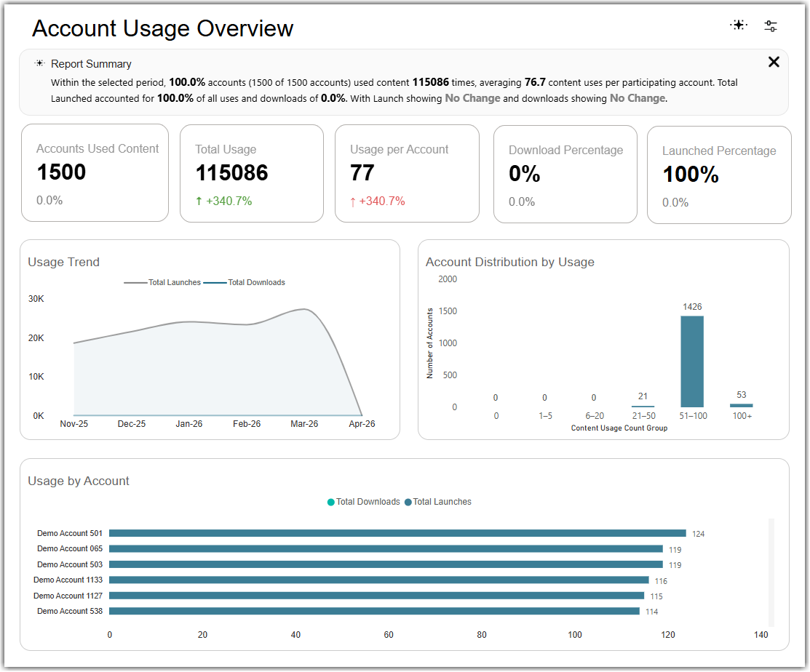Click the green up arrow on Total Usage
810x672 pixels.
tap(199, 201)
